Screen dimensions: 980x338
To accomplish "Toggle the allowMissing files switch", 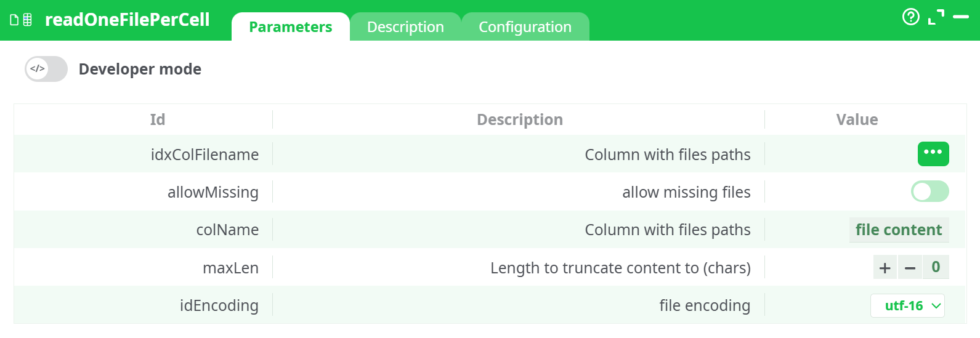I will pyautogui.click(x=929, y=191).
